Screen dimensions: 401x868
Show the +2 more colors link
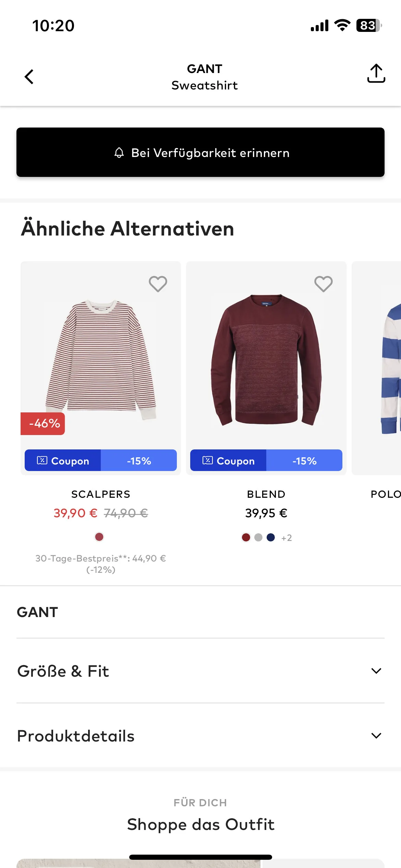[287, 538]
